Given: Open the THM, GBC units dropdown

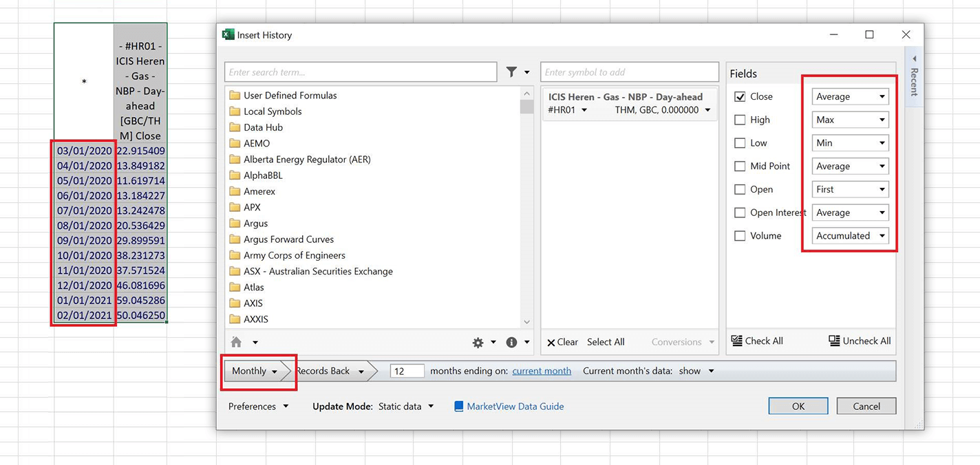Looking at the screenshot, I should tap(663, 110).
